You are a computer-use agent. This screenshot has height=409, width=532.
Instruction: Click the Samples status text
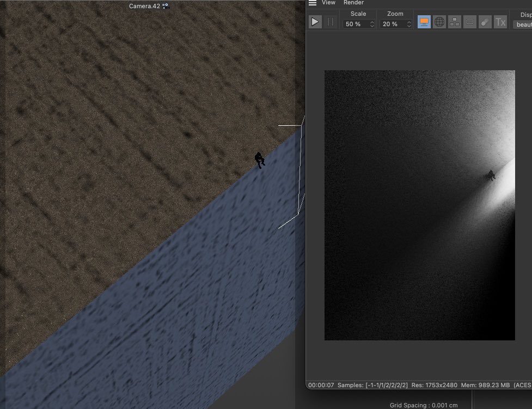tap(372, 385)
